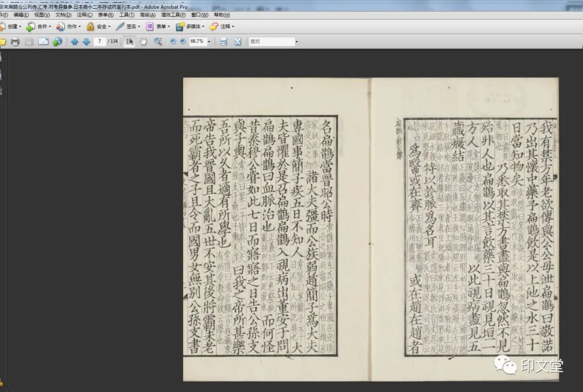
Task: Go to previous page with up arrow
Action: click(x=74, y=42)
